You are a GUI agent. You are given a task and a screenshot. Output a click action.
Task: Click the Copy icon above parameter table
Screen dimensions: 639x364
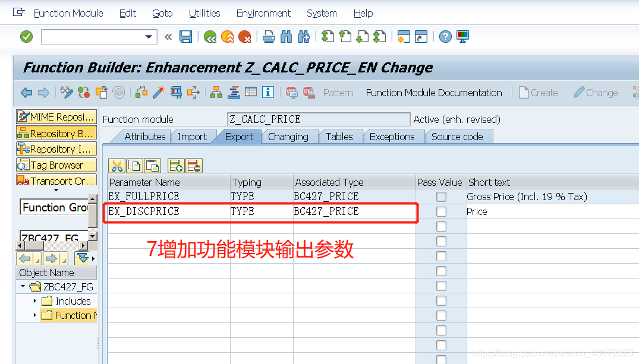tap(134, 166)
